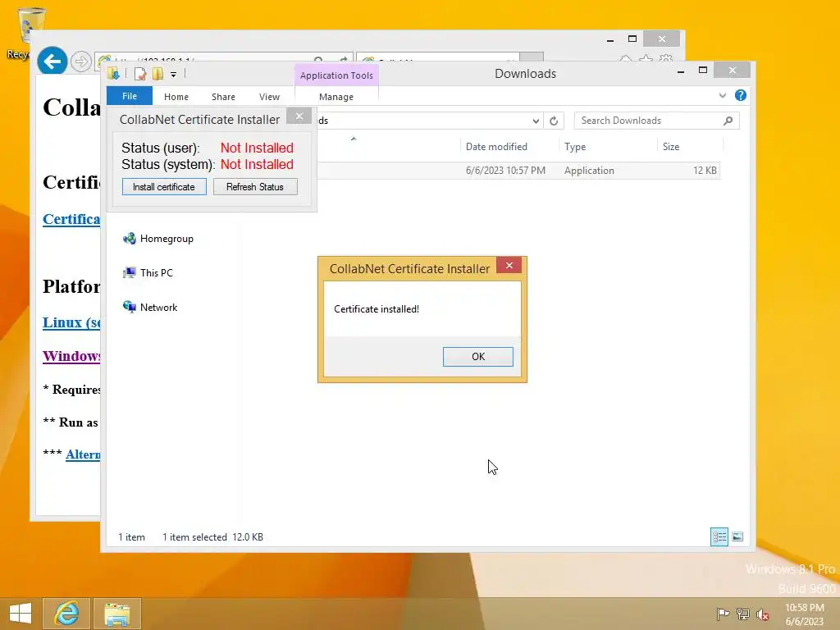This screenshot has height=630, width=840.
Task: Close the Certificate installed message box
Action: [509, 265]
